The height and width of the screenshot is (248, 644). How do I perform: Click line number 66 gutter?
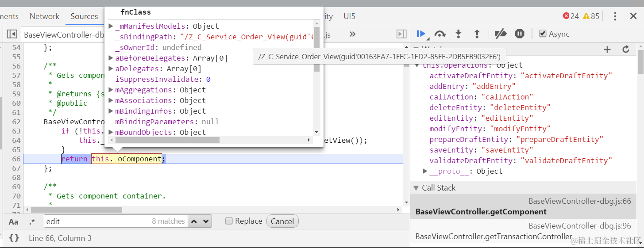(16, 159)
